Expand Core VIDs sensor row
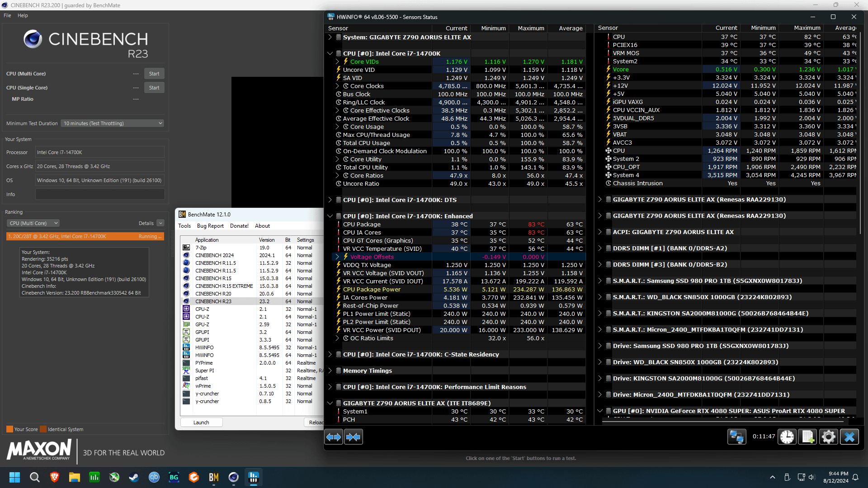The height and width of the screenshot is (488, 868). [337, 61]
